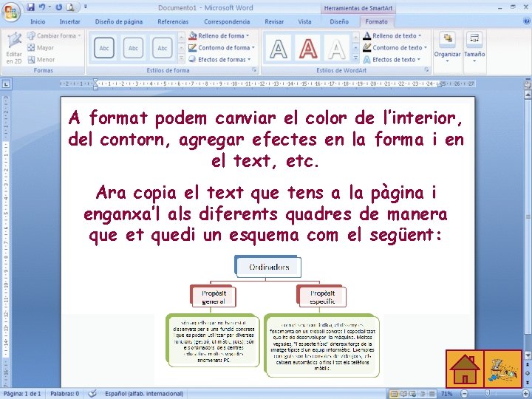Open Relleno de texto dropdown
532x399 pixels.
pos(392,35)
